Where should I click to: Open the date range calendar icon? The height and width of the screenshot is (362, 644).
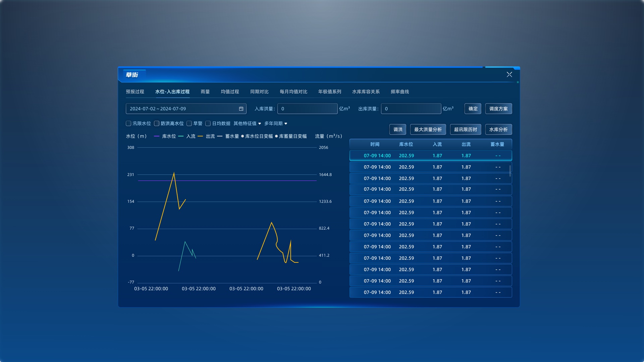click(241, 109)
